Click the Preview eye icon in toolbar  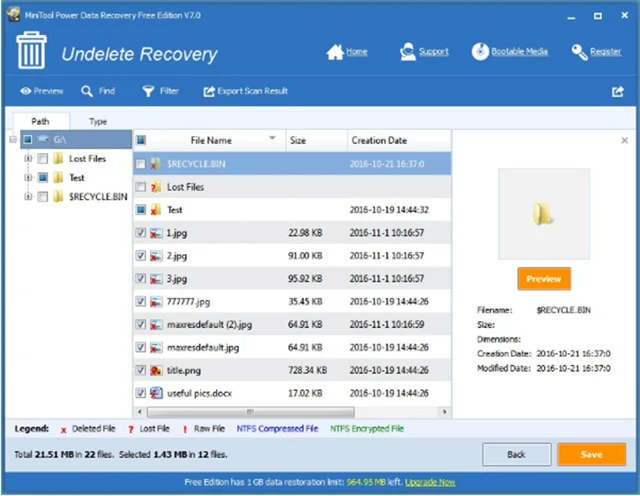[26, 91]
